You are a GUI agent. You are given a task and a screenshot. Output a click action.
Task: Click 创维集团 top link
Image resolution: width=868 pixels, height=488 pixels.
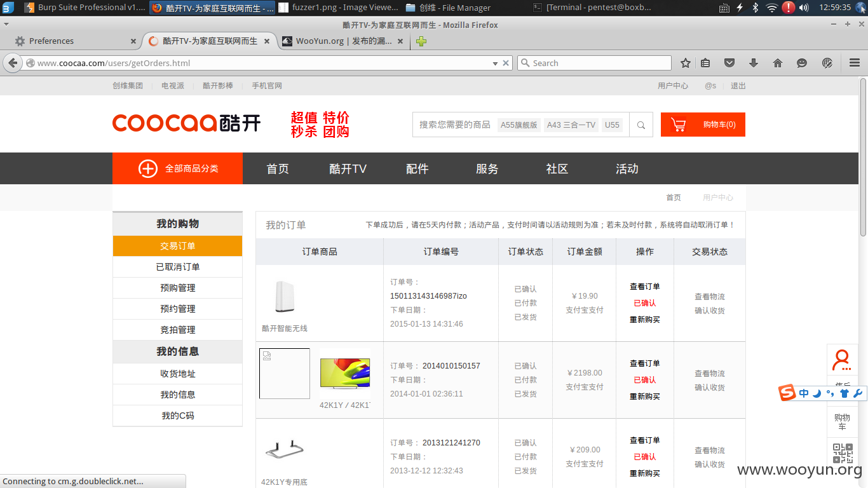128,86
